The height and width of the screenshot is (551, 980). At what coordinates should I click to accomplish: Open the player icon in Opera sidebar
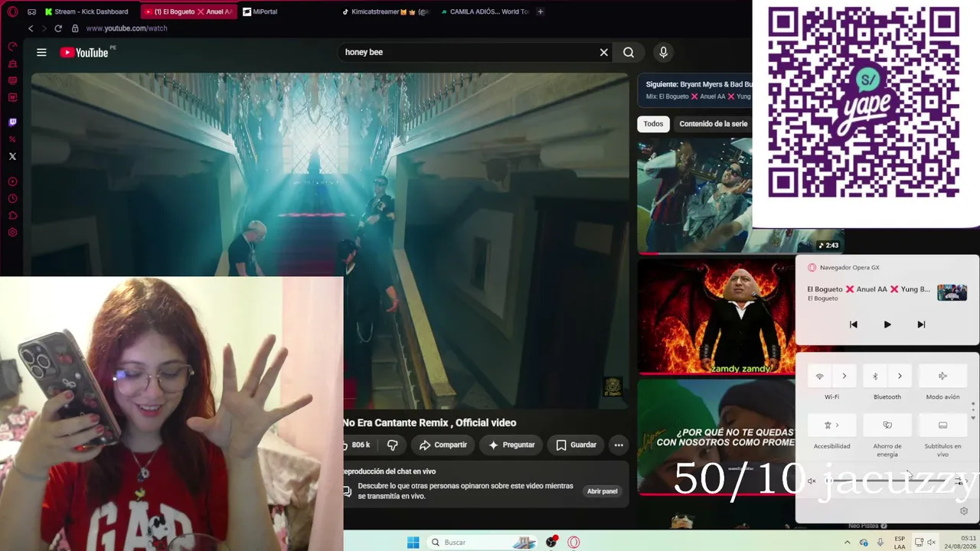[x=12, y=182]
